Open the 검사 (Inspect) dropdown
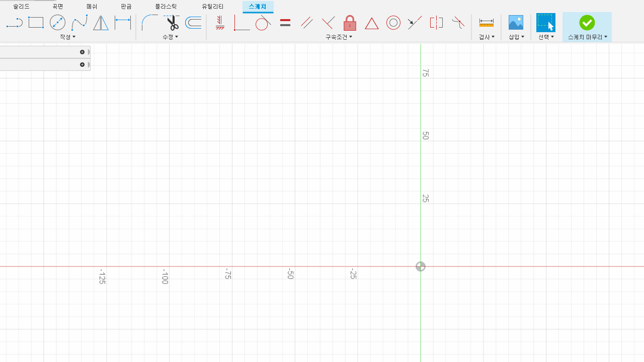Viewport: 644px width, 362px height. click(487, 37)
